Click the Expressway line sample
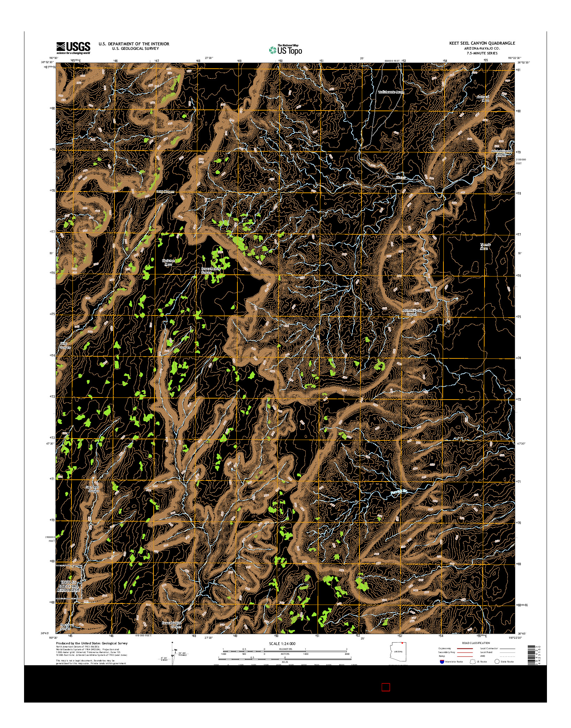This screenshot has height=728, width=571. (465, 649)
